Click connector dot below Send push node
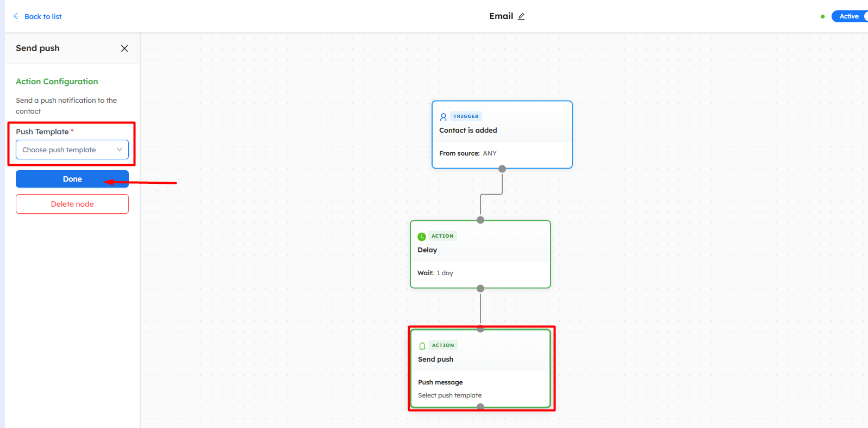Screen dimensions: 868x428 tap(480, 407)
